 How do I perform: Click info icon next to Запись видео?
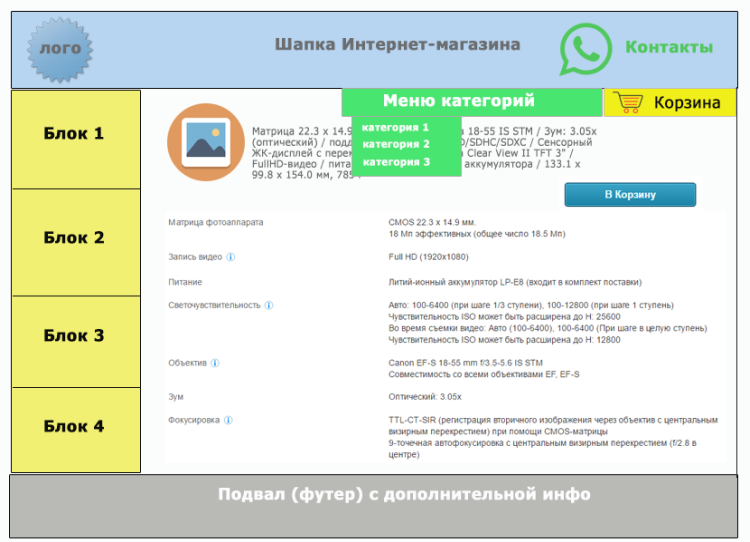(x=231, y=257)
